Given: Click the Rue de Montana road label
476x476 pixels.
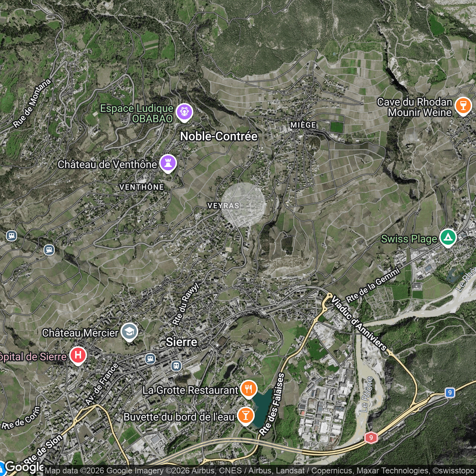Looking at the screenshot, I should click(32, 103).
